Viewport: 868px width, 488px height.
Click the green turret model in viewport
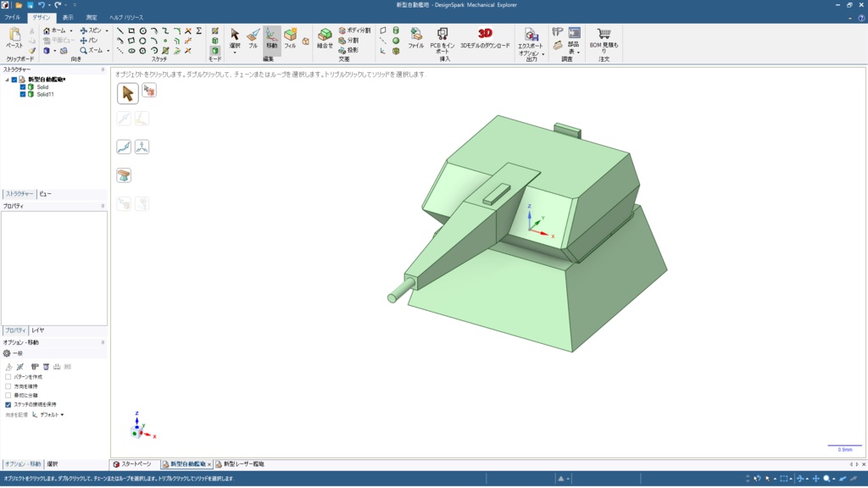point(526,232)
